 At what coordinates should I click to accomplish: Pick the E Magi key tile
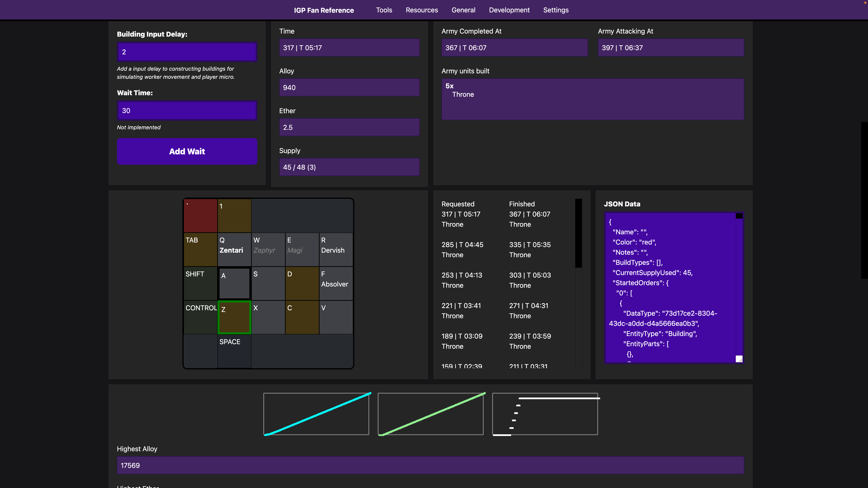[x=302, y=249]
